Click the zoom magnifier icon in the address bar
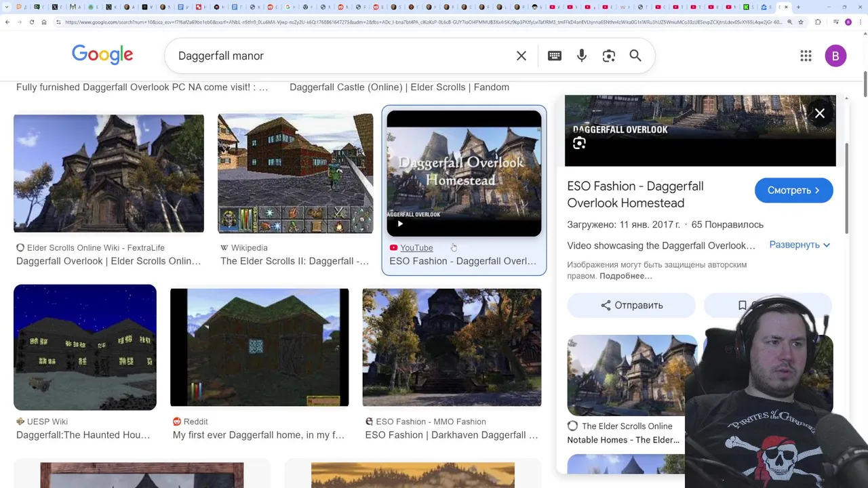This screenshot has width=868, height=488. click(x=789, y=22)
